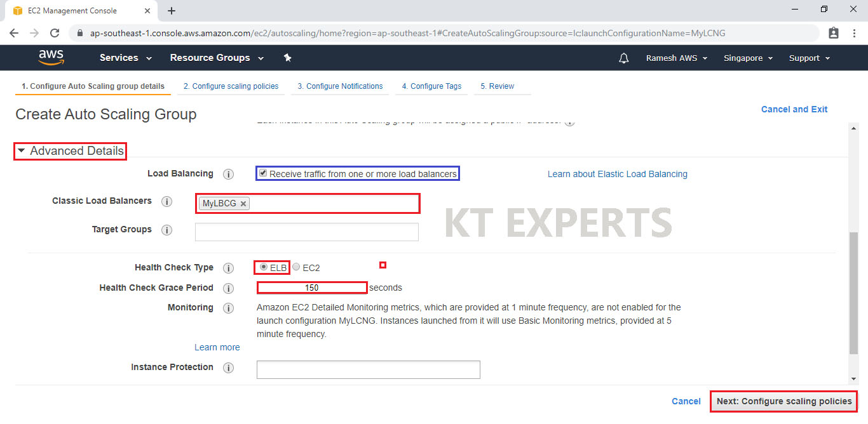868x424 pixels.
Task: Toggle Receive traffic from load balancers checkbox
Action: coord(263,173)
